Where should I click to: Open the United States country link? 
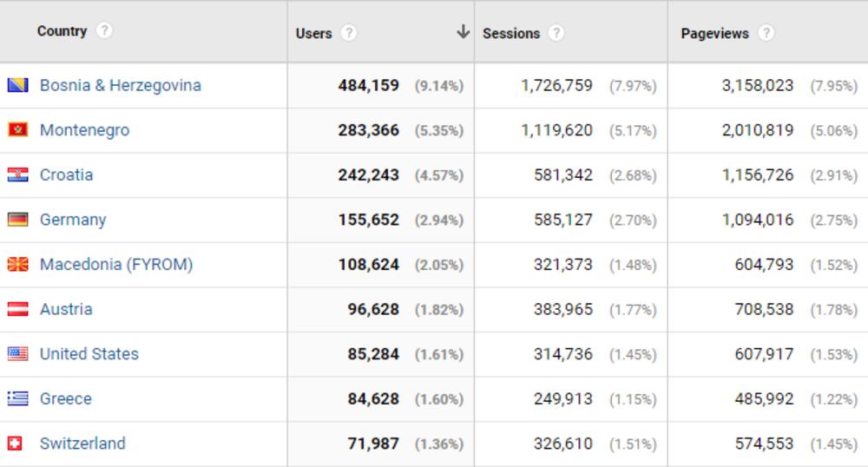point(89,353)
